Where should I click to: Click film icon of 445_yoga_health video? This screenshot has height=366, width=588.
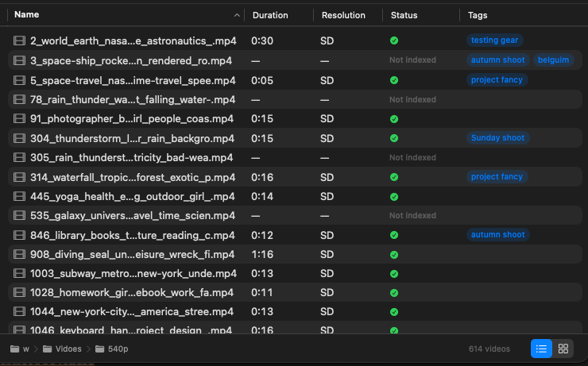coord(20,196)
